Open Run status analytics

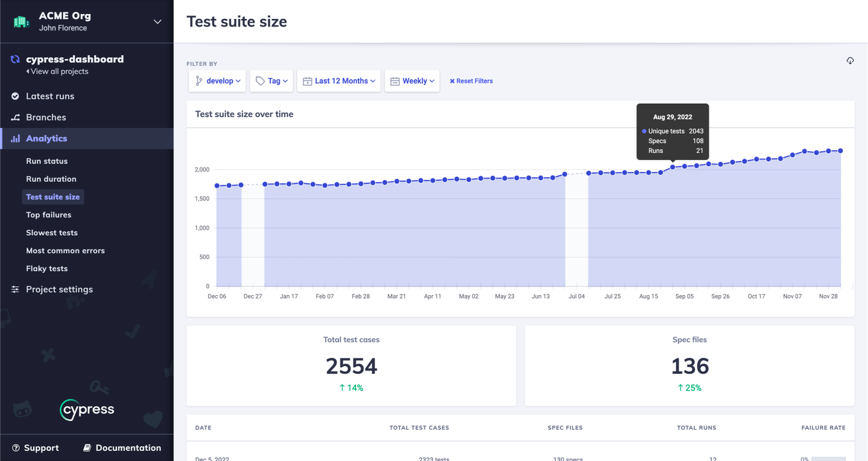[x=47, y=161]
